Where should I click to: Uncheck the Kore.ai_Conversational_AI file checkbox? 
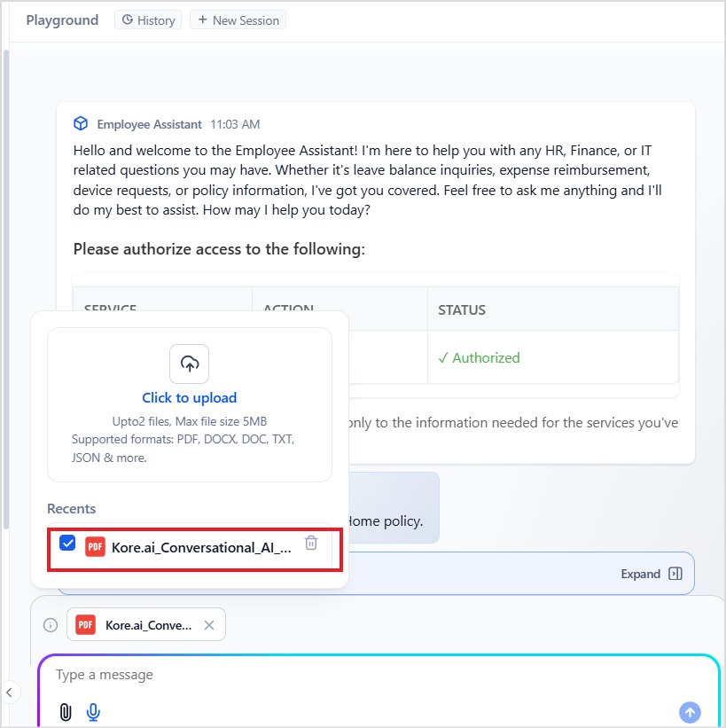[67, 543]
